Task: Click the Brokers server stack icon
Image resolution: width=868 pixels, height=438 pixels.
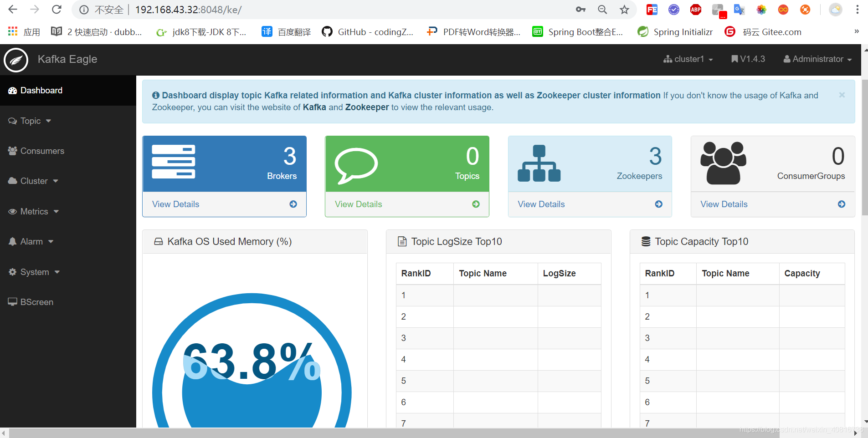Action: tap(173, 162)
